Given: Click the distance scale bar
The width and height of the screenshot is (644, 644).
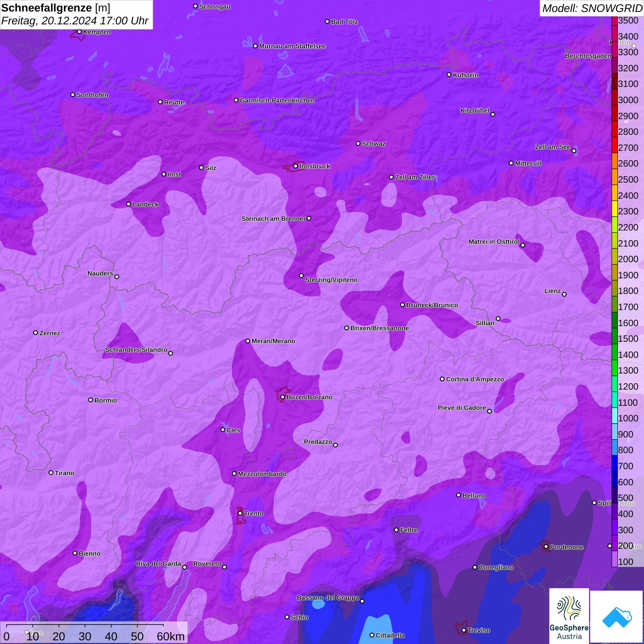Looking at the screenshot, I should pos(85,625).
